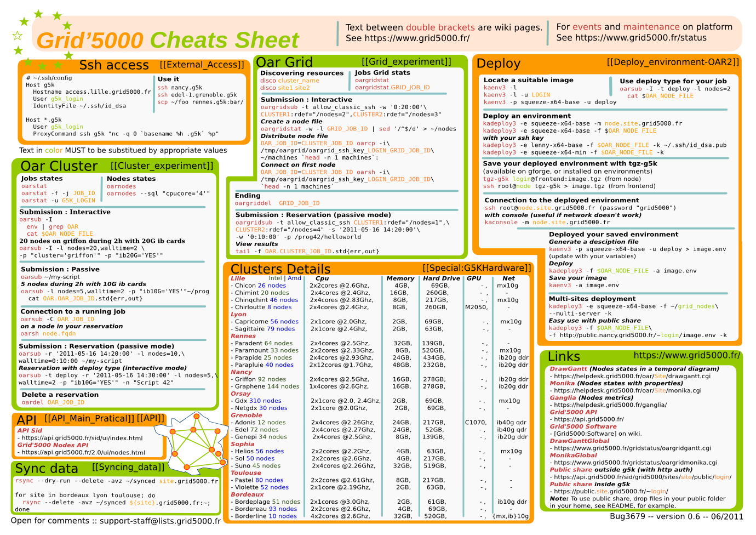756x535 pixels.
Task: Open the Ganglia helpdesk URL
Action: 610,405
